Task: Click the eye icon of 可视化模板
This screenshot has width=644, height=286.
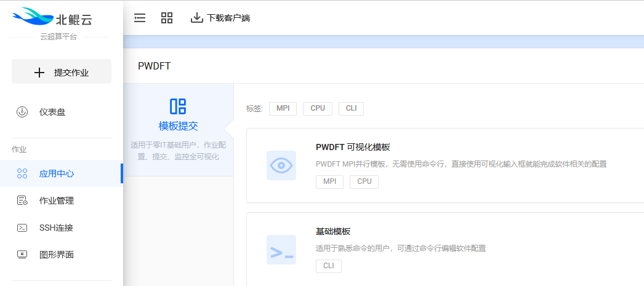Action: tap(281, 165)
